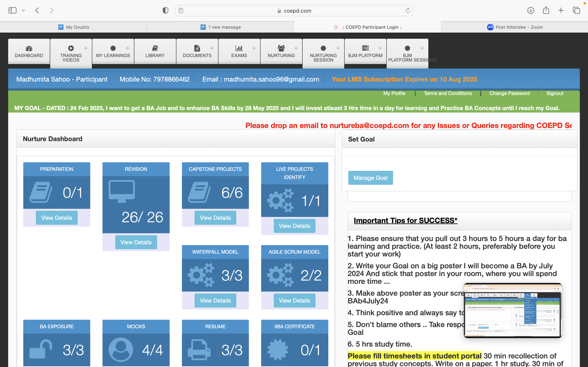Reload the coepd.com page
The height and width of the screenshot is (367, 588).
(408, 11)
